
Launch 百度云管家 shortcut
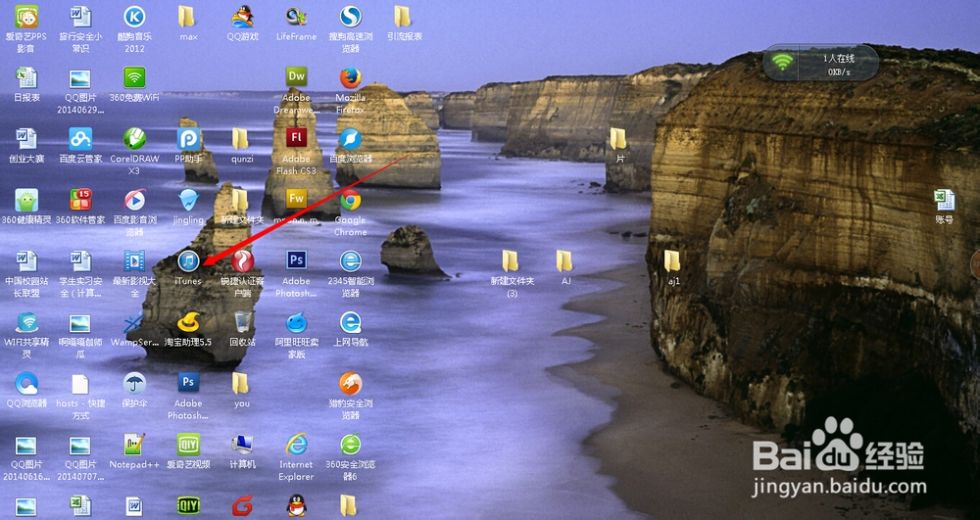(80, 139)
